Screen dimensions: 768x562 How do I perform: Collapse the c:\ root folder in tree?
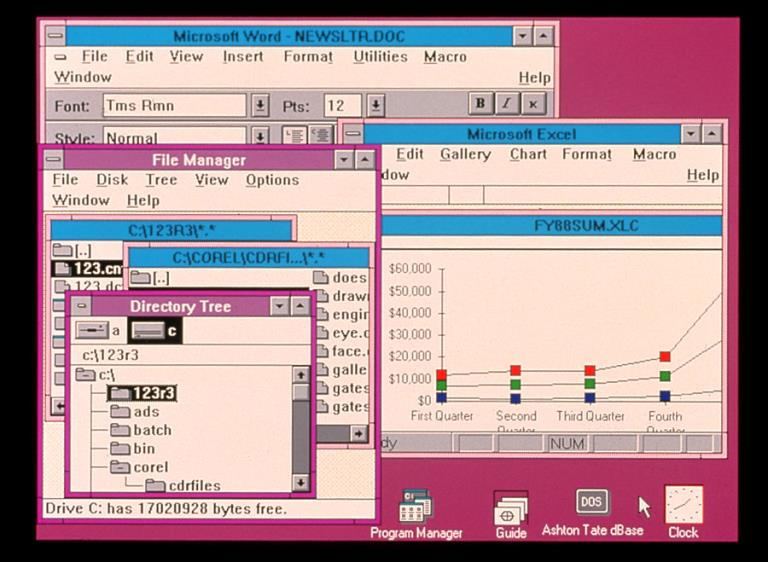point(85,375)
